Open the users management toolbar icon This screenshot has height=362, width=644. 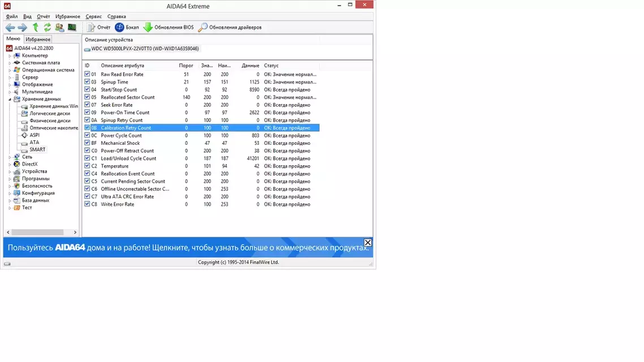coord(59,28)
